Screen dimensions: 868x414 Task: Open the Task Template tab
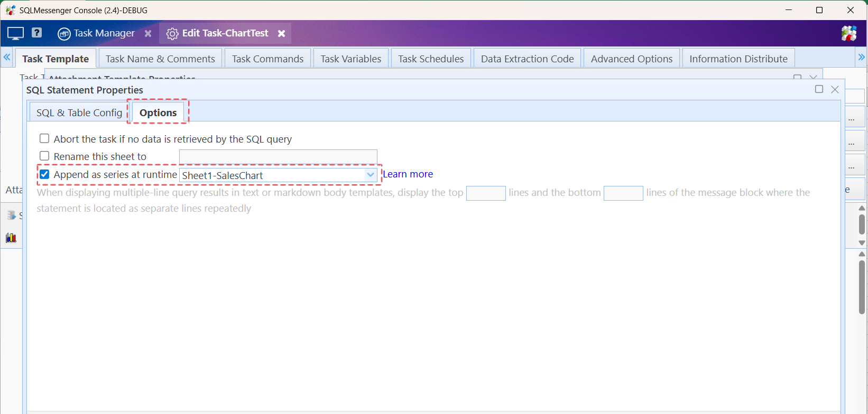[56, 59]
